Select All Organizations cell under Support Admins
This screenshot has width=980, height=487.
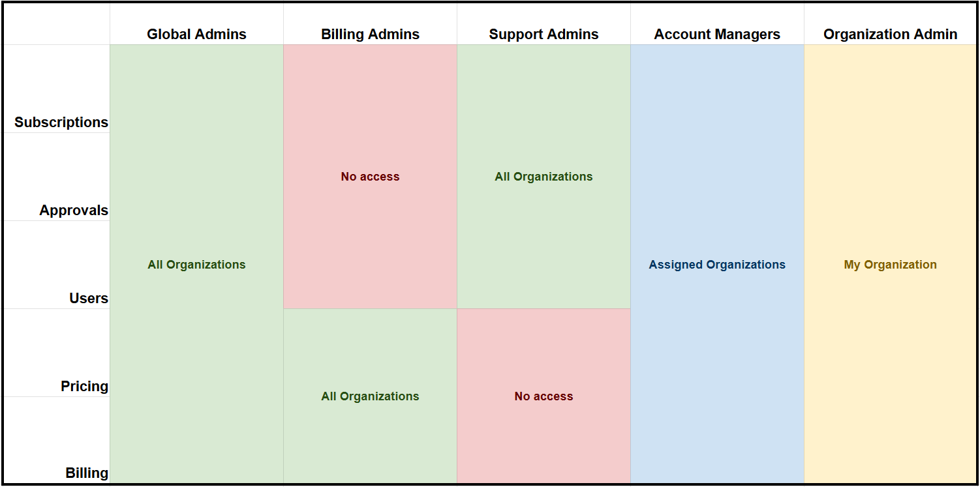tap(544, 177)
